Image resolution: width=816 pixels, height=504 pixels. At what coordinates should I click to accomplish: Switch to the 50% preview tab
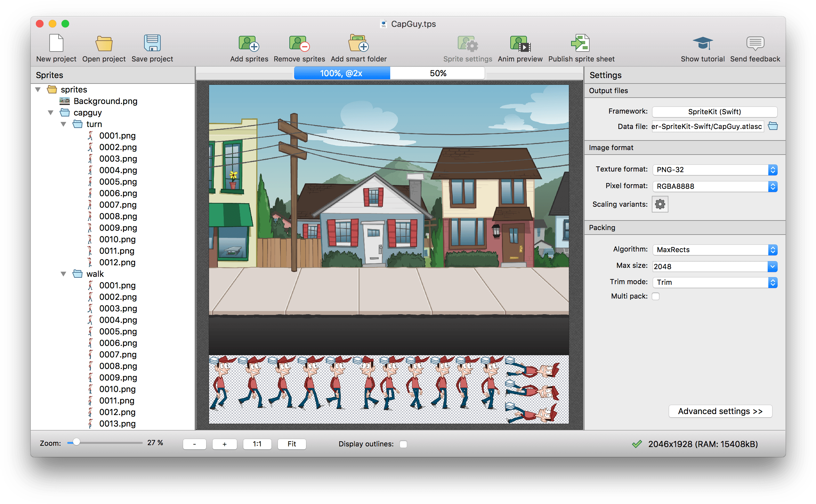point(438,73)
